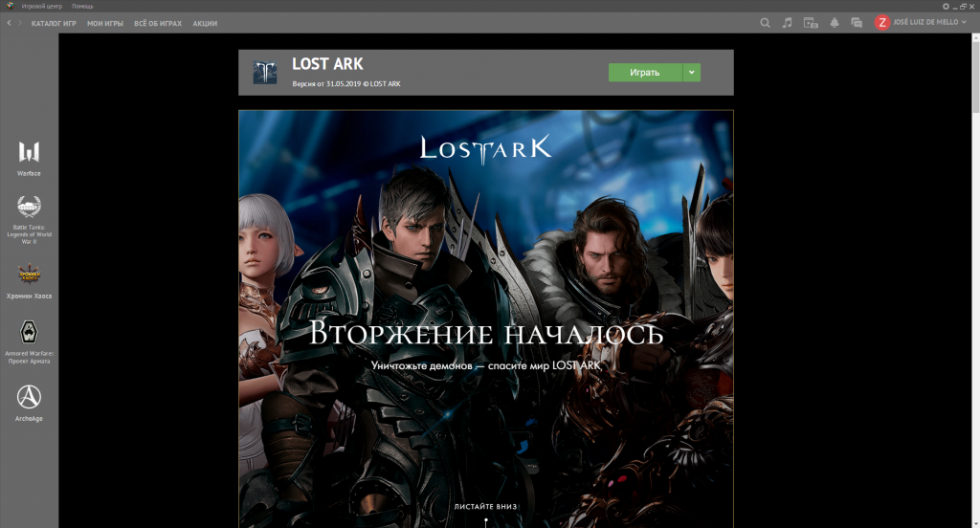The width and height of the screenshot is (980, 528).
Task: Expand the Играть button dropdown arrow
Action: [691, 73]
